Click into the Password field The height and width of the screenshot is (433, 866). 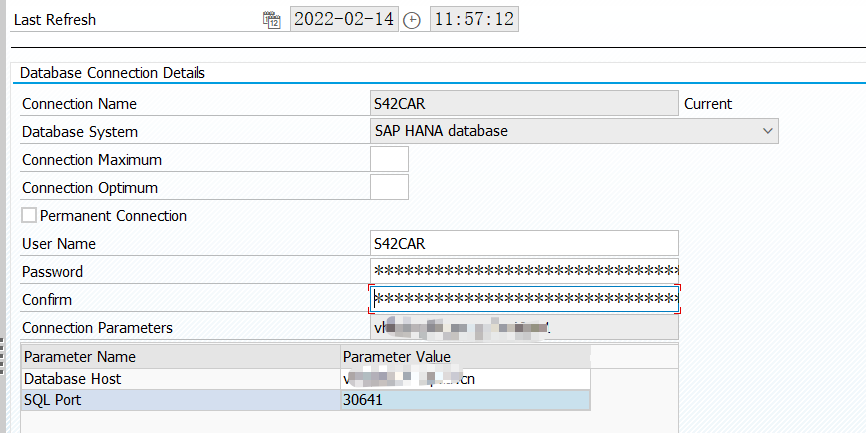click(x=524, y=271)
